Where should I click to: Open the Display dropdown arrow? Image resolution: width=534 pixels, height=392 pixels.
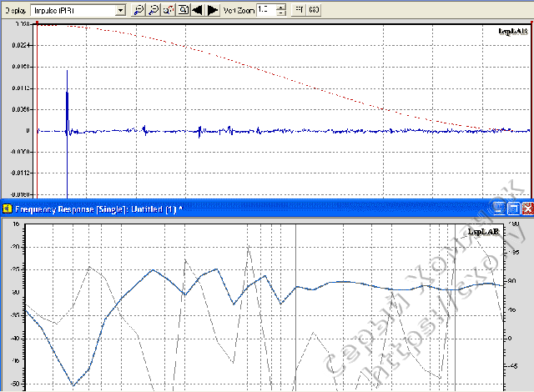[121, 10]
